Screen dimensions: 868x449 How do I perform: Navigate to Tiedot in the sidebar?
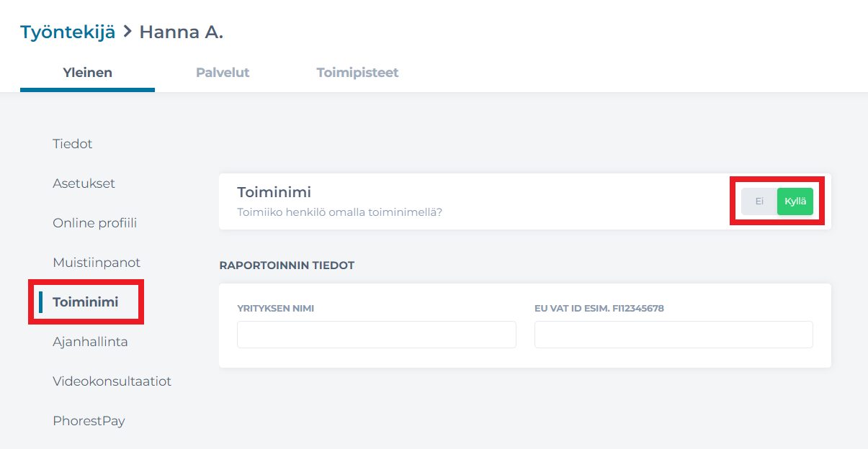pos(72,143)
